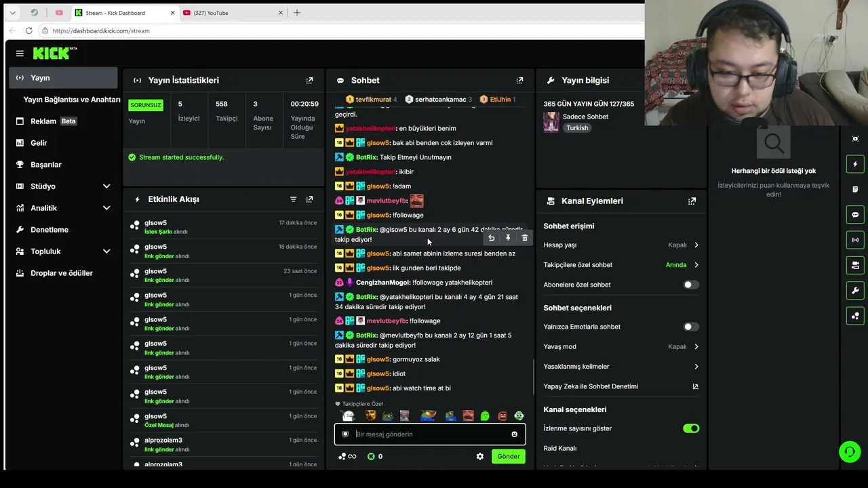Screen dimensions: 868x488
Task: Click the SORUNSUZ status badge
Action: coord(146,105)
